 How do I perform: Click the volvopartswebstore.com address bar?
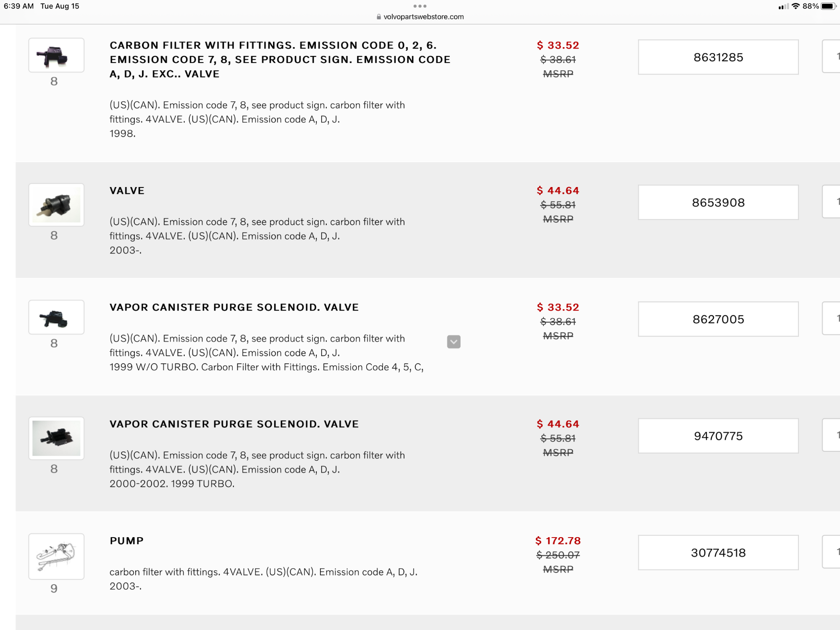[x=423, y=17]
